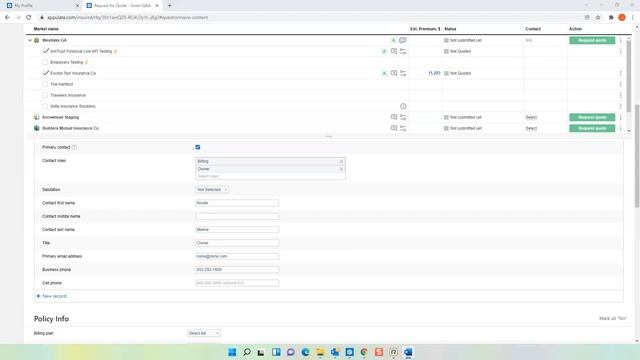Viewport: 640px width, 360px height.
Task: Open kebab menu for The Hartford row
Action: point(620,84)
